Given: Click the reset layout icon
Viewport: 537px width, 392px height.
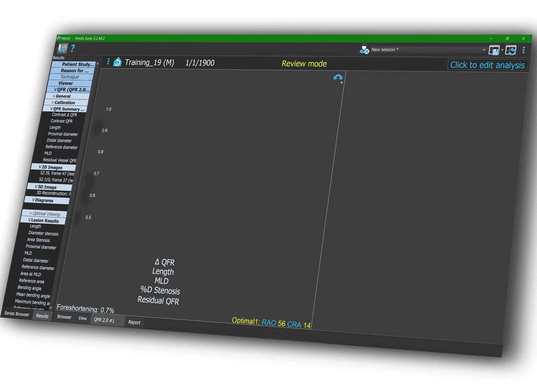Looking at the screenshot, I should tap(511, 51).
